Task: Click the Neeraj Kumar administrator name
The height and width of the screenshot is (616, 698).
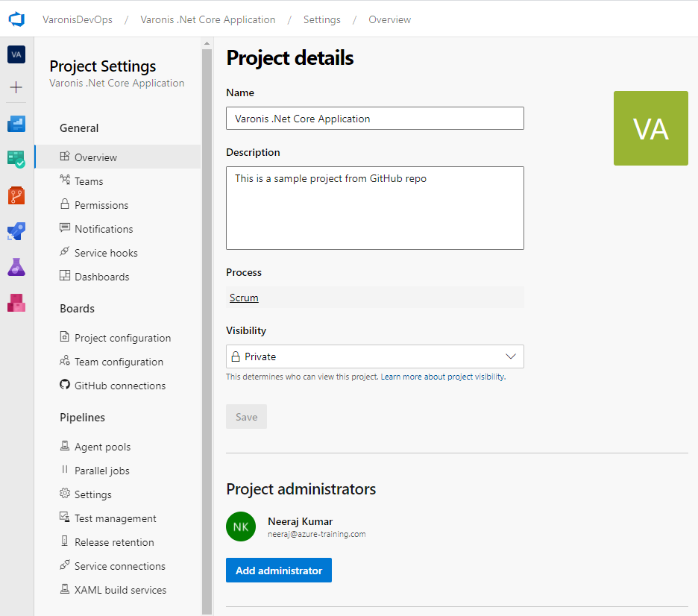Action: point(300,521)
